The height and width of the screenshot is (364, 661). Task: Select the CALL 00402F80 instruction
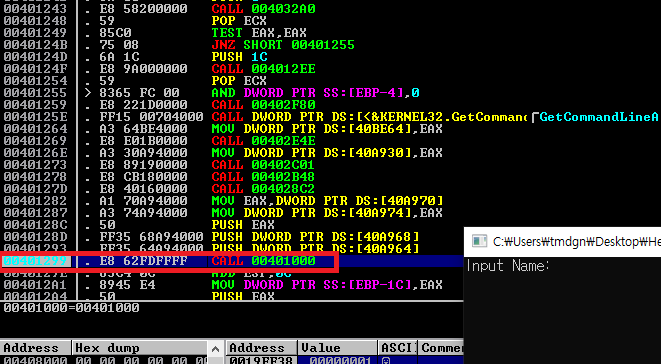point(263,105)
